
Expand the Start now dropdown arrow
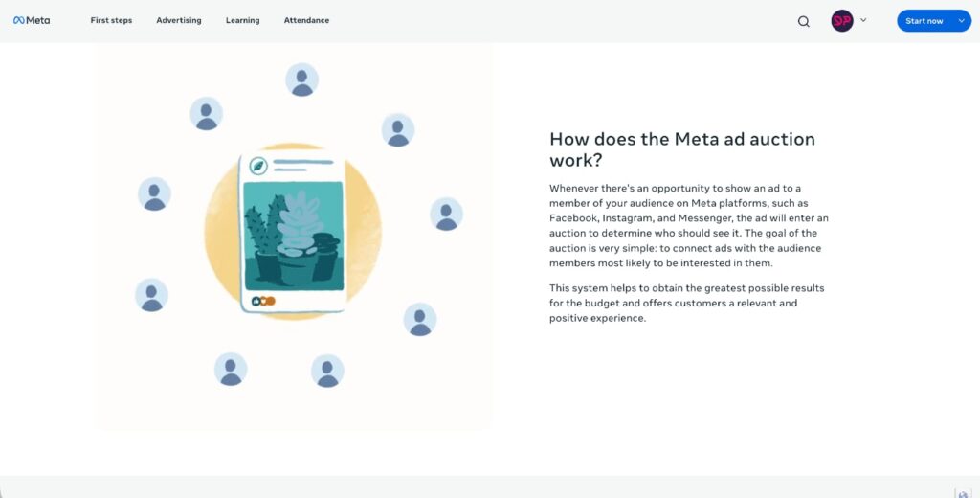961,21
